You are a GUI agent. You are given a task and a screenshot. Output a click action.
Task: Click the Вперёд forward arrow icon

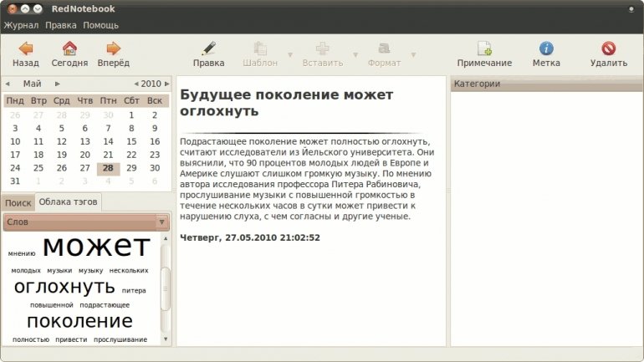tap(113, 48)
